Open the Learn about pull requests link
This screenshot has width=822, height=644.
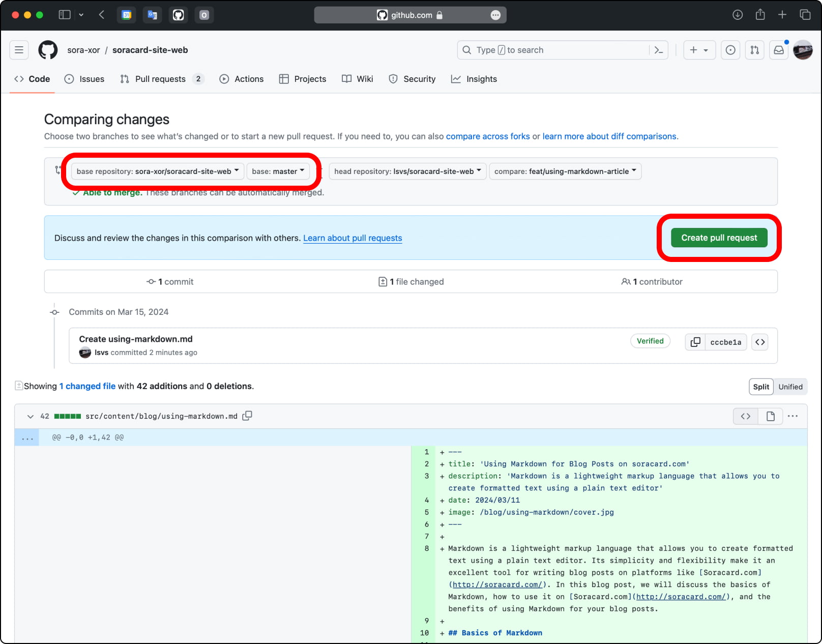coord(353,238)
